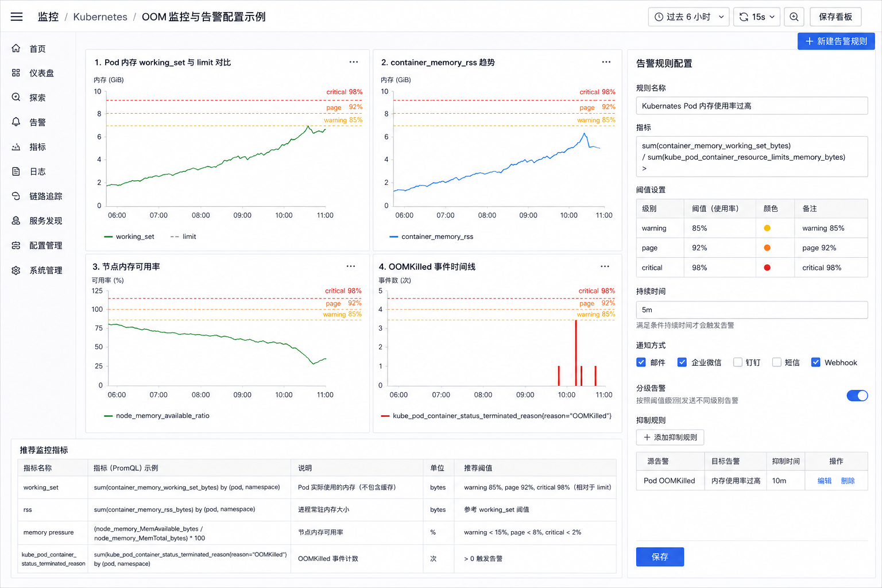Click the 配置管理 icon in sidebar
Image resolution: width=882 pixels, height=588 pixels.
[x=16, y=245]
